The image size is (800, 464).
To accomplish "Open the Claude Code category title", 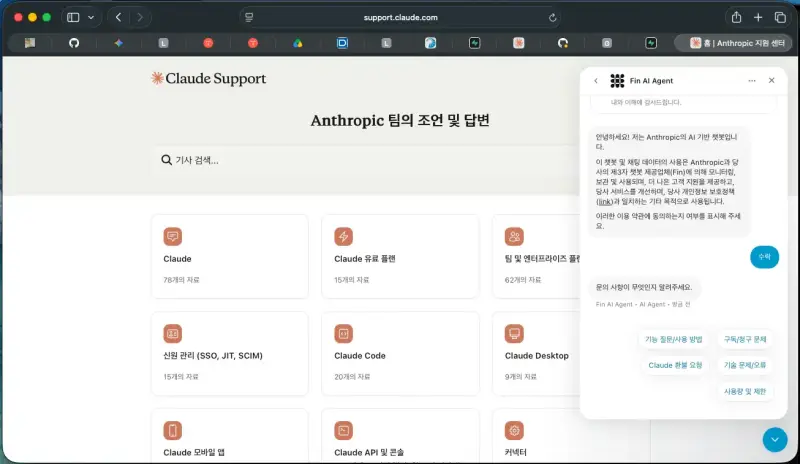I will 360,355.
